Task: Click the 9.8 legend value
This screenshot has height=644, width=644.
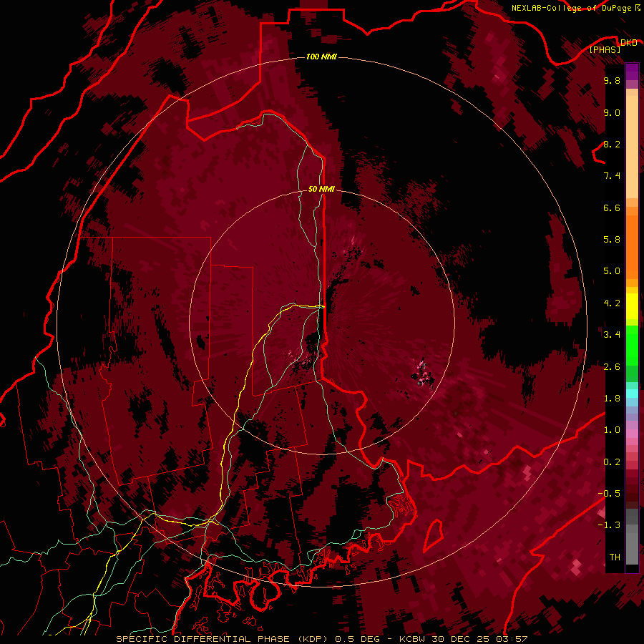Action: 612,80
